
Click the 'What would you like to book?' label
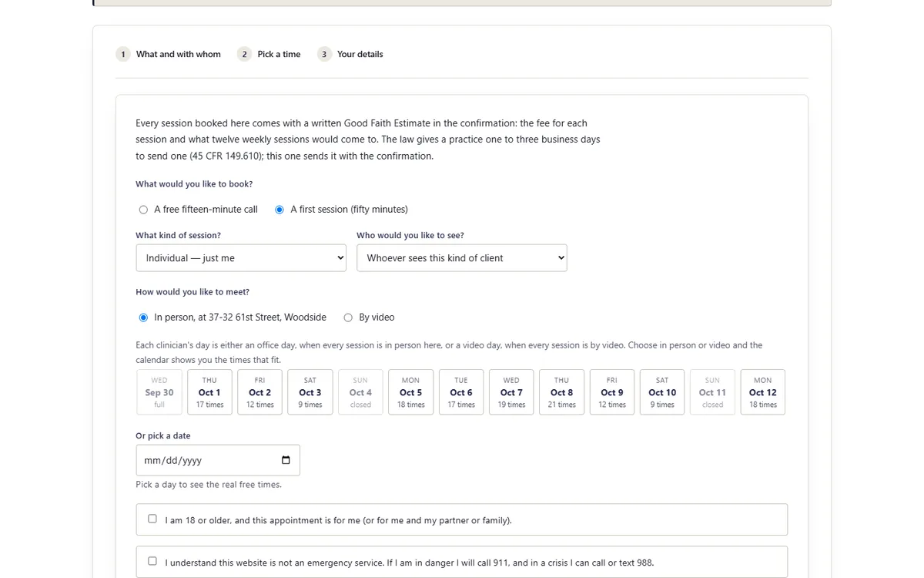click(x=194, y=184)
